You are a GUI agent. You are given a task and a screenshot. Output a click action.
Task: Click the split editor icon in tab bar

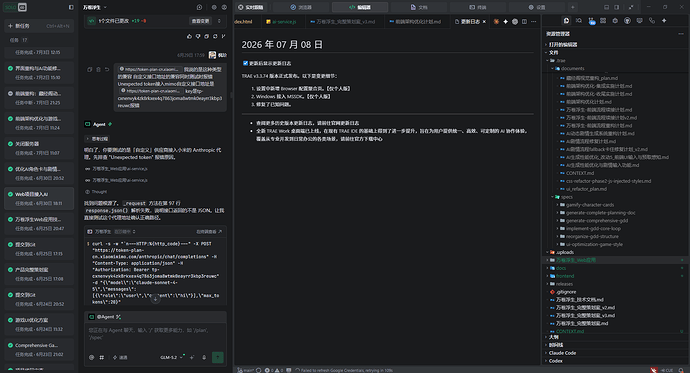pyautogui.click(x=524, y=22)
